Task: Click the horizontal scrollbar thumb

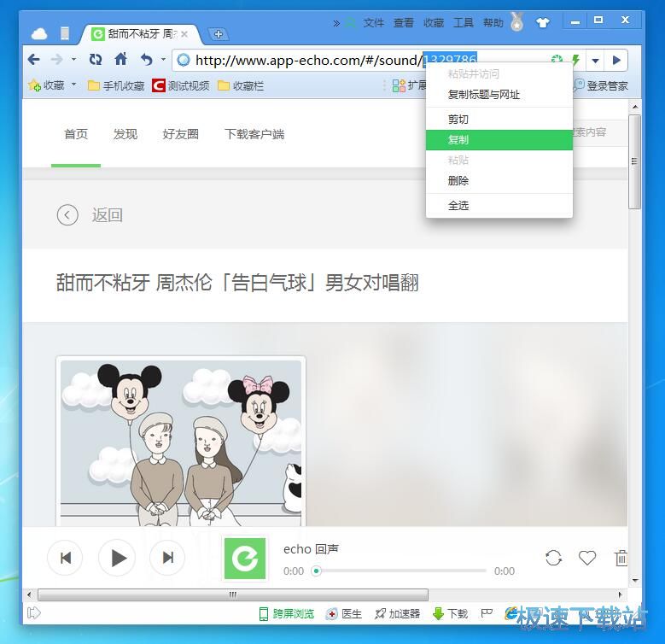Action: 233,594
